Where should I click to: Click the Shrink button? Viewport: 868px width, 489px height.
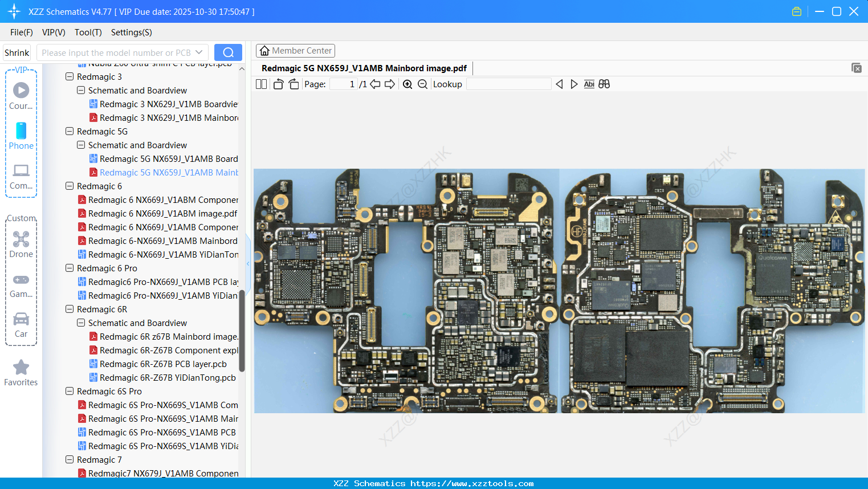(x=17, y=52)
